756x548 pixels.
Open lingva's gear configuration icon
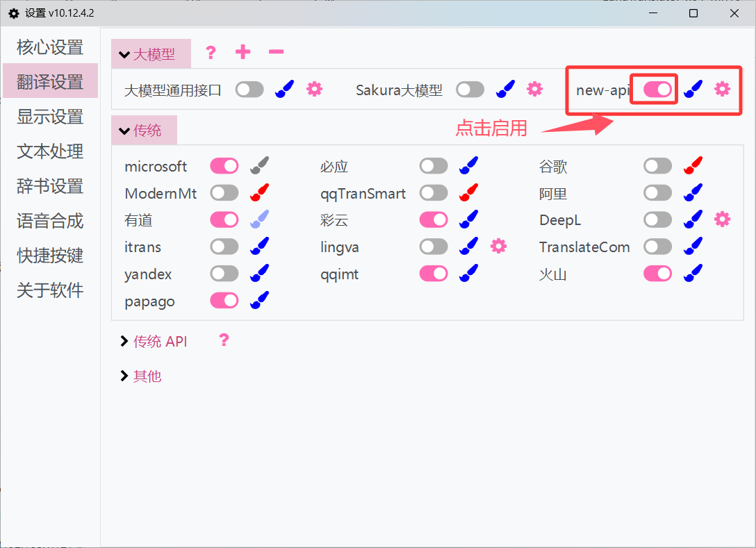(x=498, y=247)
